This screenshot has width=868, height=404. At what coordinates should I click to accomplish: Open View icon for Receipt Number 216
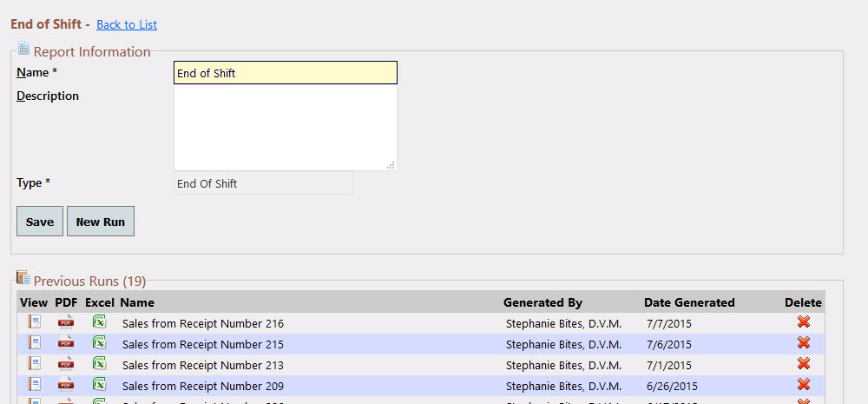pos(35,322)
